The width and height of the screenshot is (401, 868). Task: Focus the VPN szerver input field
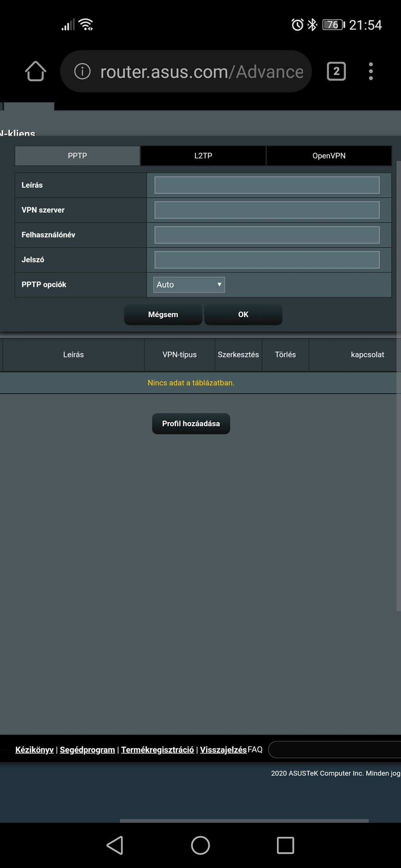pos(267,210)
